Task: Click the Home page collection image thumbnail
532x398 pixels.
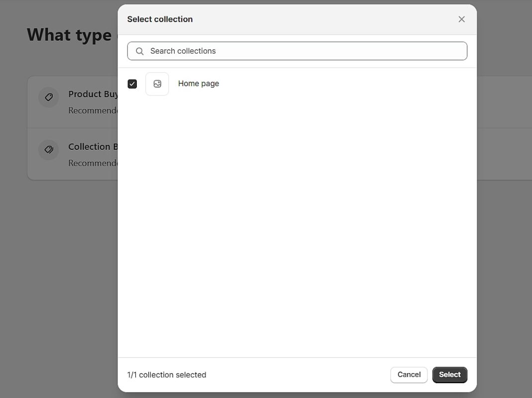Action: coord(157,84)
